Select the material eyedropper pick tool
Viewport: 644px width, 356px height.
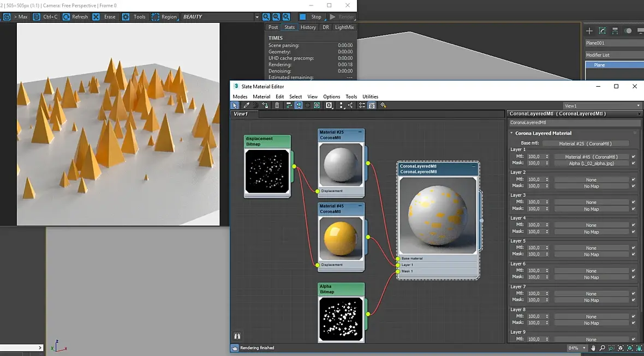[246, 105]
